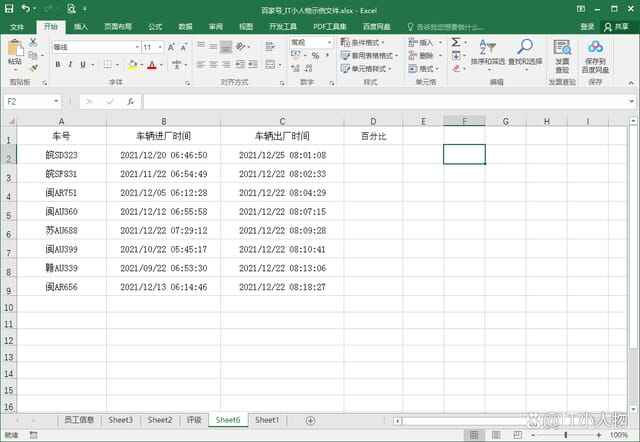Click the AutoSum sigma icon
640x442 pixels.
click(x=456, y=43)
